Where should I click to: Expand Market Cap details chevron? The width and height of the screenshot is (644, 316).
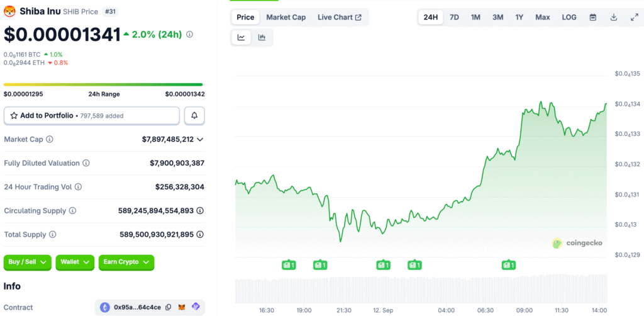[200, 139]
